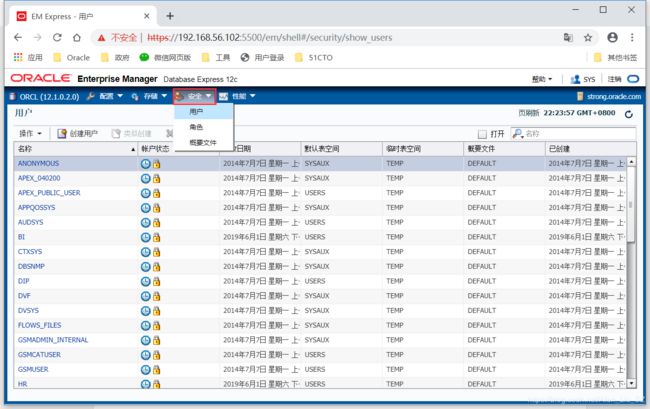Open the ANONYMOUS user link
The image size is (650, 409).
point(38,164)
